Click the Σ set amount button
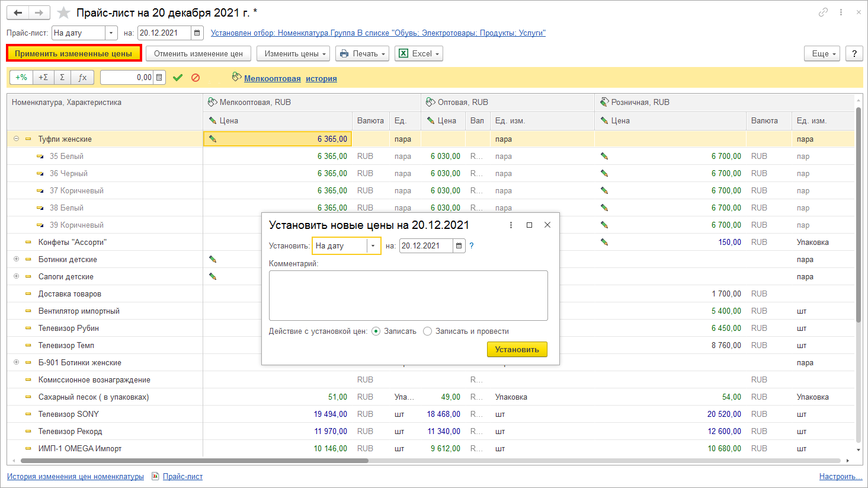868x488 pixels. coord(62,77)
